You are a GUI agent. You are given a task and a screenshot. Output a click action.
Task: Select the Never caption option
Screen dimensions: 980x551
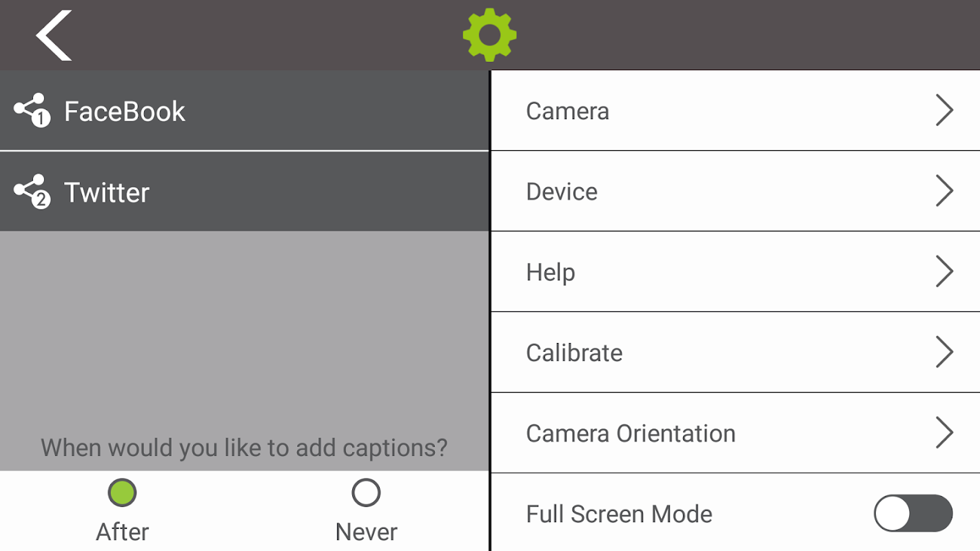pyautogui.click(x=366, y=492)
